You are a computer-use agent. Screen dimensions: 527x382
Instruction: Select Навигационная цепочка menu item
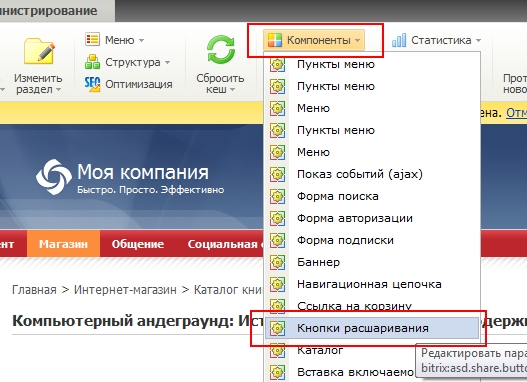coord(372,284)
